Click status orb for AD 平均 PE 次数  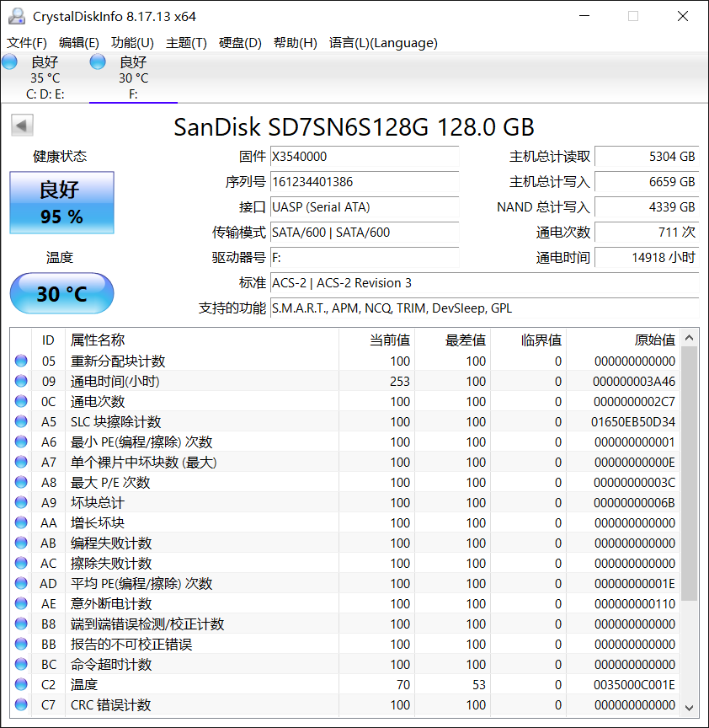click(x=21, y=583)
